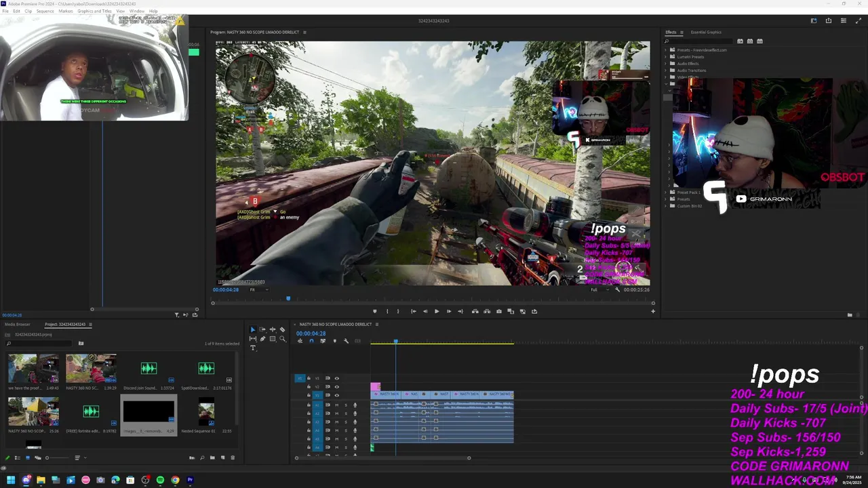Toggle V3 track output eye
The height and width of the screenshot is (488, 868).
[x=336, y=378]
